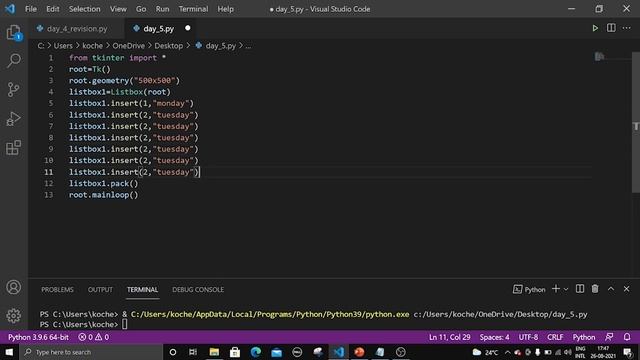
Task: Add a new terminal with plus icon
Action: click(556, 289)
